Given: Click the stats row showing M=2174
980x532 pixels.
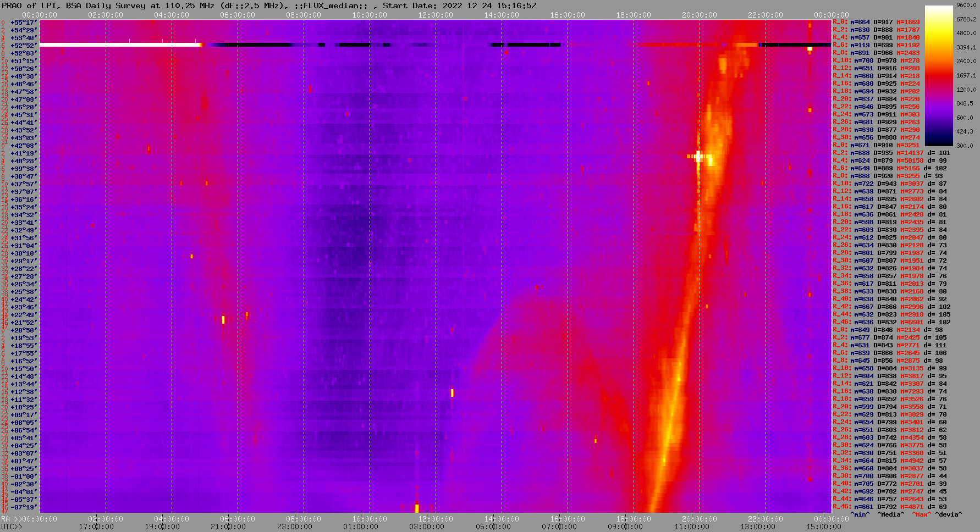Looking at the screenshot, I should tap(890, 207).
